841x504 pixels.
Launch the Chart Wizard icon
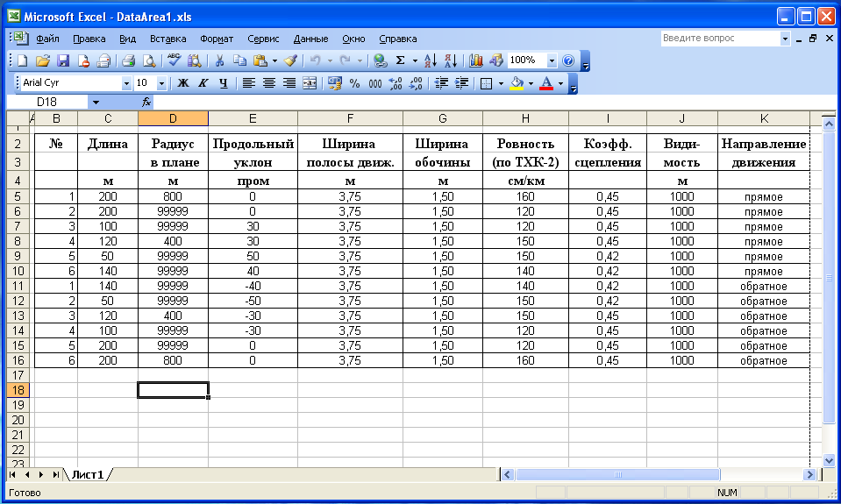coord(475,60)
